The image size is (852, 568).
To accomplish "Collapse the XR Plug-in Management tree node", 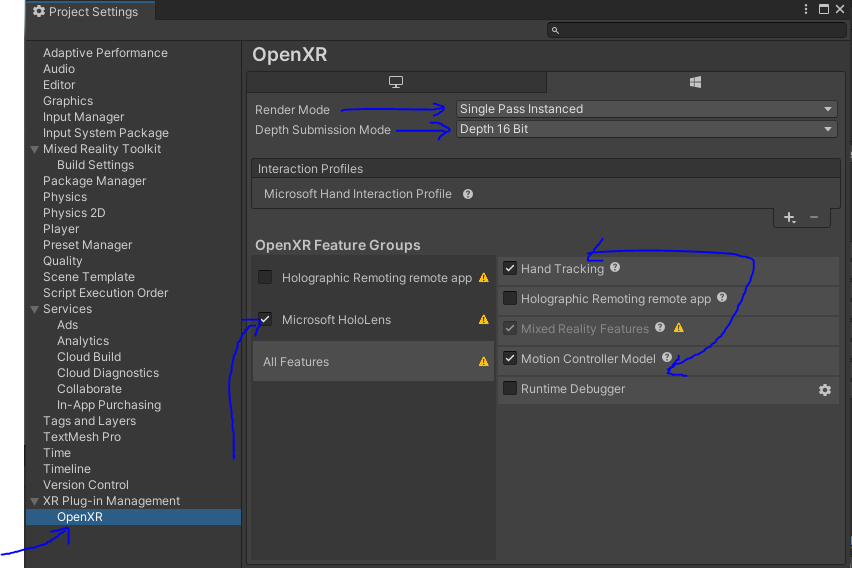I will (34, 501).
